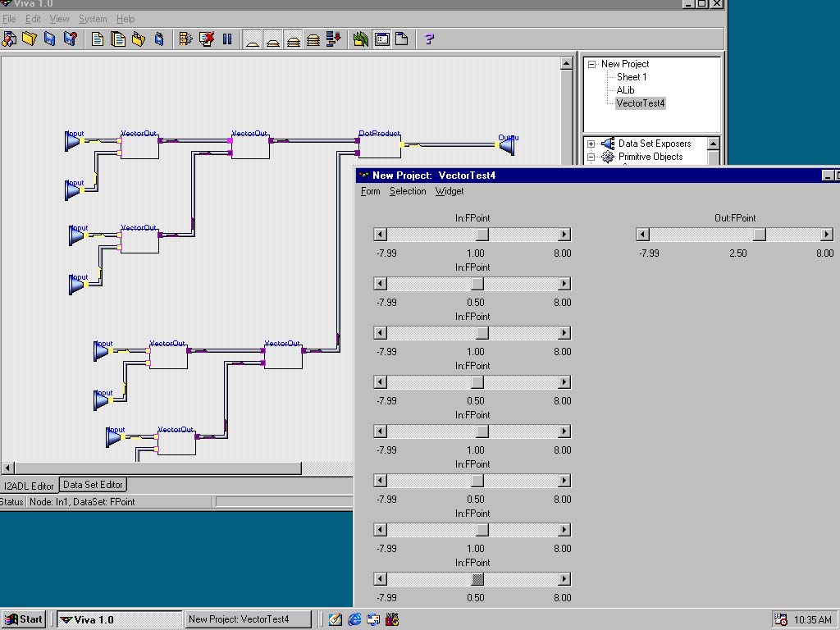Toggle the three-layer view toolbar button

pos(293,39)
